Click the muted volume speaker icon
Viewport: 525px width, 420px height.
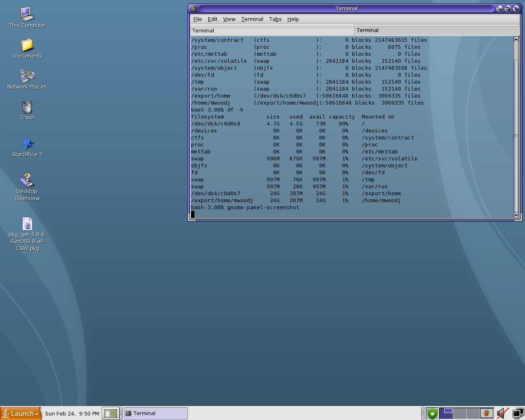click(x=502, y=413)
